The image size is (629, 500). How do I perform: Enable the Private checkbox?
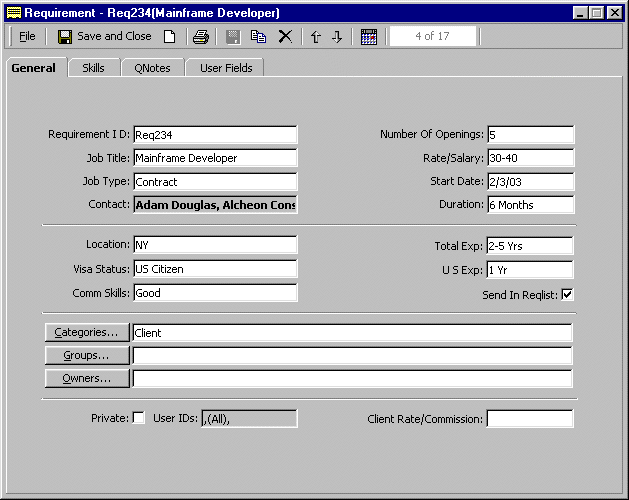138,417
